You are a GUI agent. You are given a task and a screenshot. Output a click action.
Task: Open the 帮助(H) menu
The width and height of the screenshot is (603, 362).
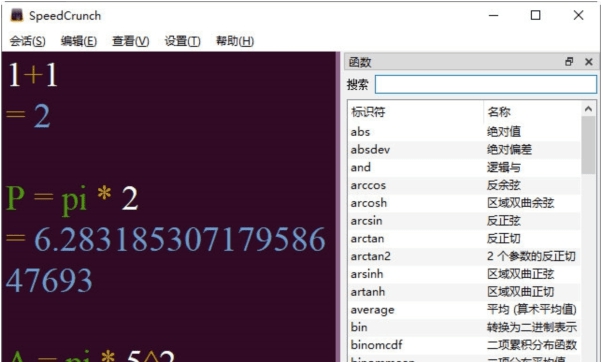pos(235,41)
